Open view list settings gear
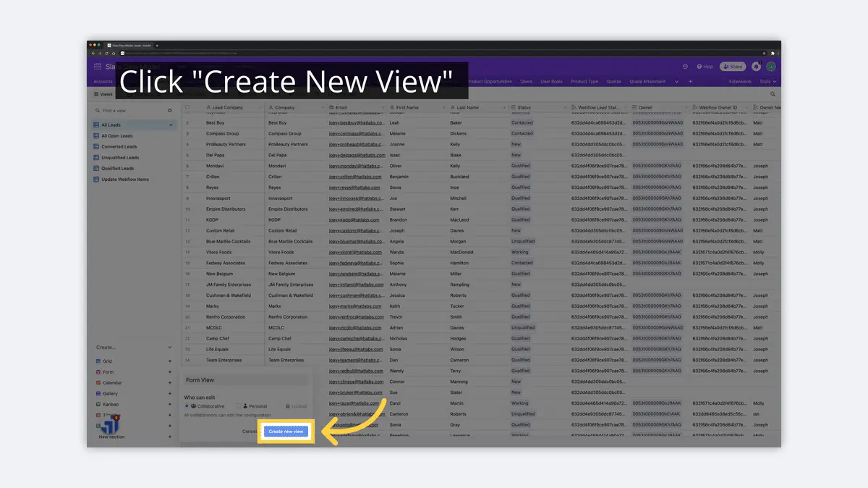Viewport: 868px width, 488px height. point(171,111)
